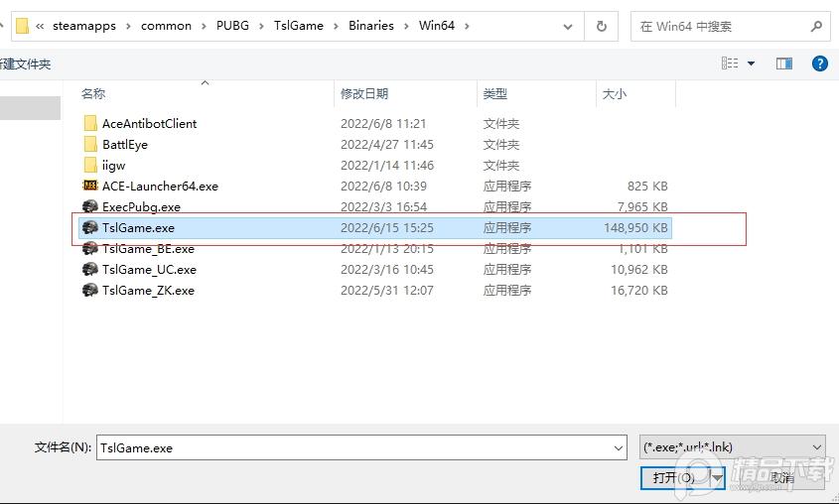Image resolution: width=839 pixels, height=504 pixels.
Task: Select TslGame_ZK.exe file name
Action: (148, 291)
